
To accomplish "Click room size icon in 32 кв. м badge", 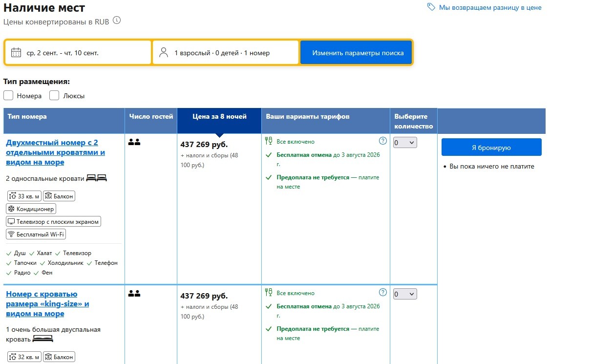I will (x=13, y=357).
